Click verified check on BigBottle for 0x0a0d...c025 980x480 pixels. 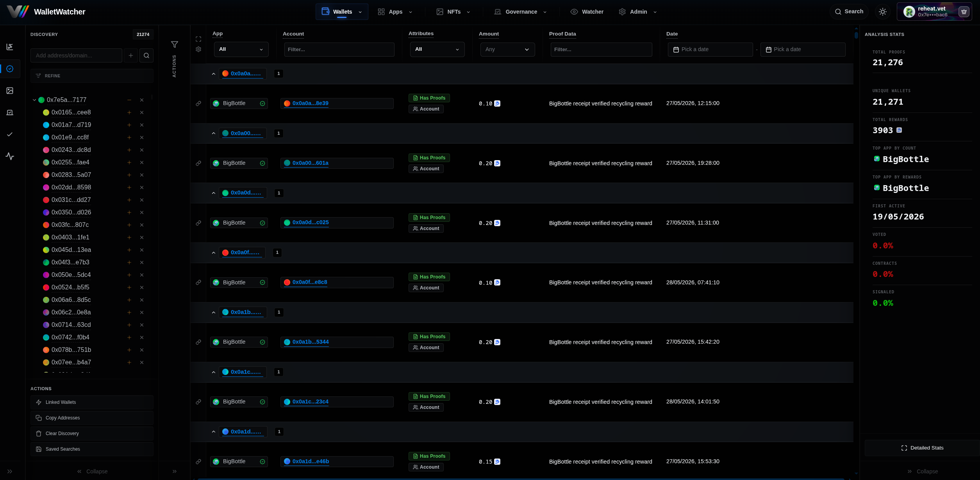[x=262, y=223]
